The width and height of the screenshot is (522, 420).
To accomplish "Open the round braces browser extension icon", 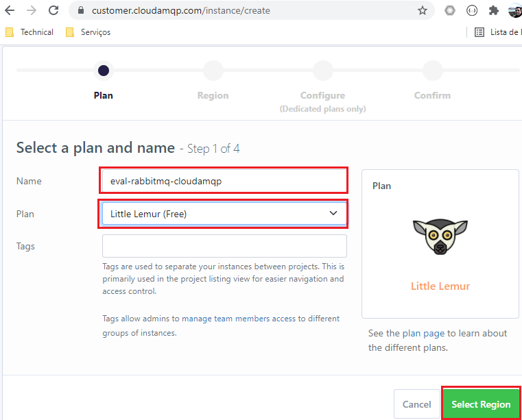I will [x=472, y=11].
